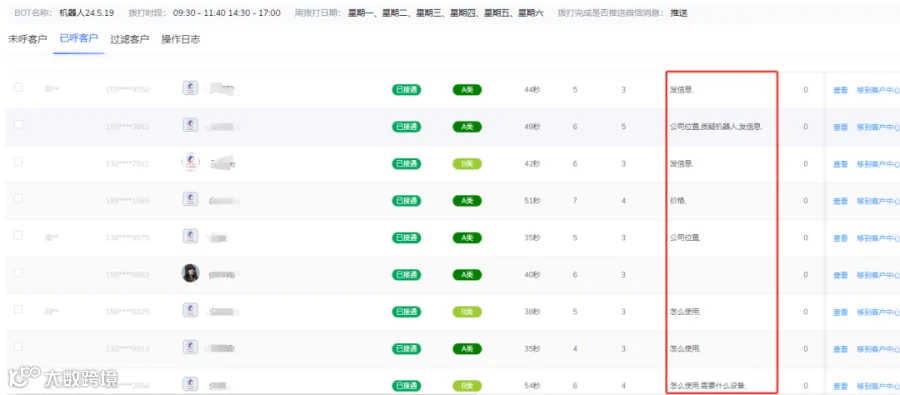Click 移到客户中心 in the 40秒 row
900x395 pixels.
coord(878,276)
